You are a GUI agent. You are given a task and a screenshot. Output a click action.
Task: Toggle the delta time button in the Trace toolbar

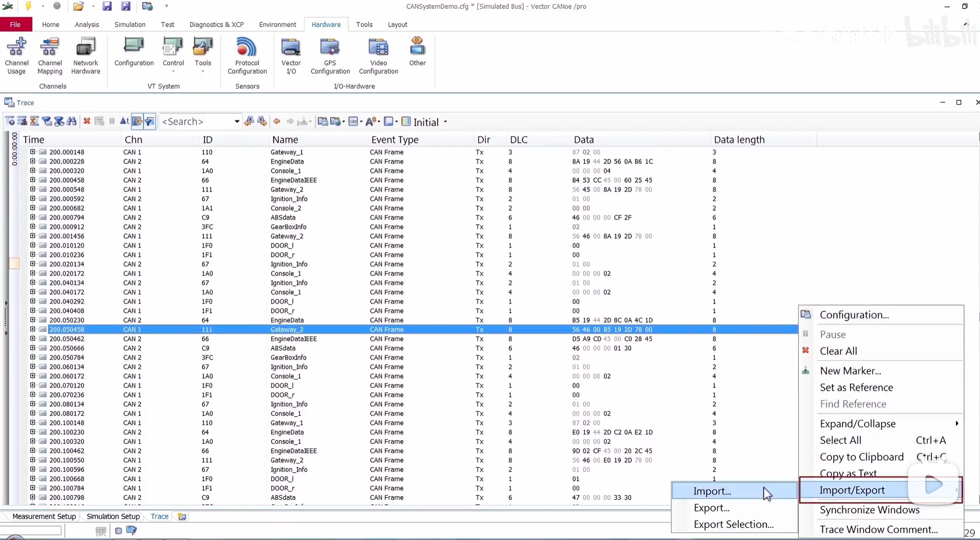click(x=124, y=121)
